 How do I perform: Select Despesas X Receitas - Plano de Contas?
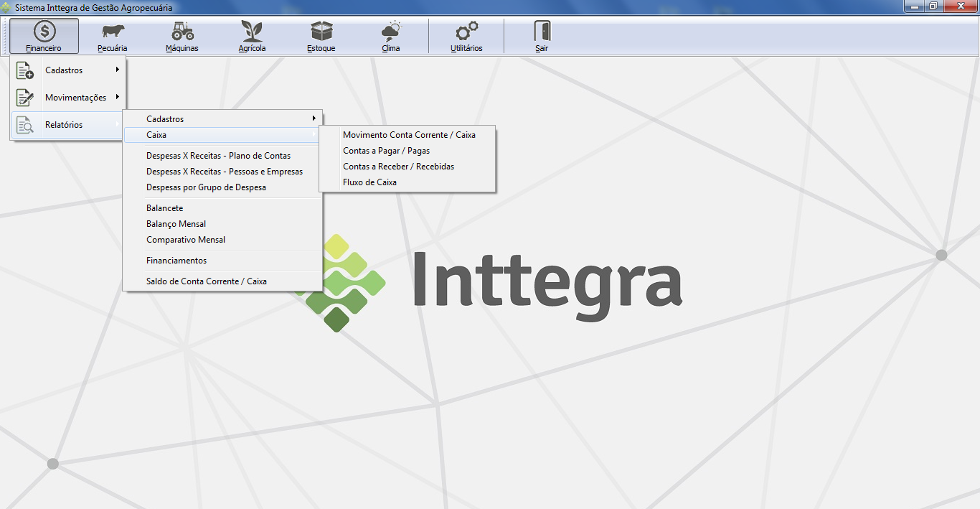[218, 156]
